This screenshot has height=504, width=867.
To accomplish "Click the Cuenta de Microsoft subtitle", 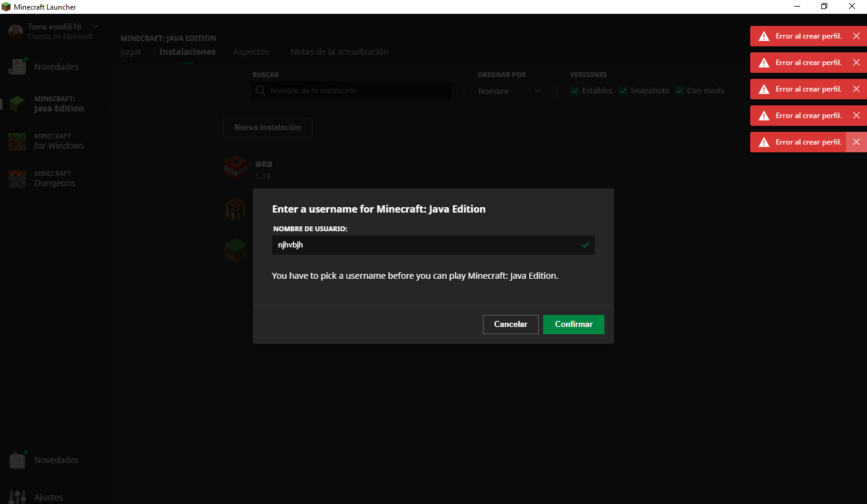I will (60, 36).
